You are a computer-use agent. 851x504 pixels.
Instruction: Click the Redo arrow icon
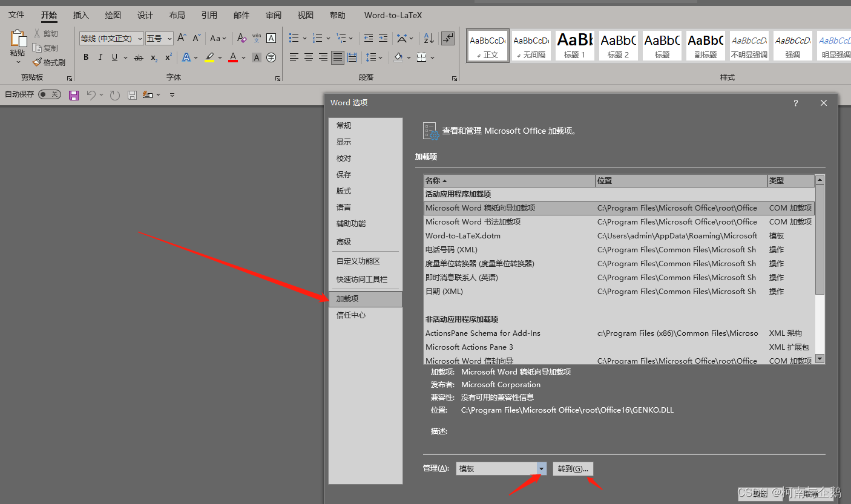(115, 95)
